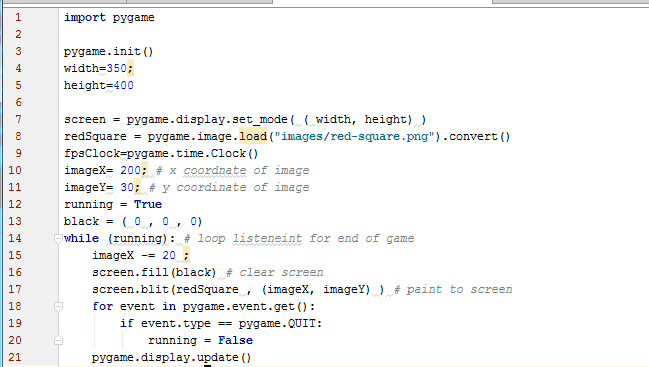649x367 pixels.
Task: Click the 'imageX -= 20 ;' statement
Action: point(141,255)
